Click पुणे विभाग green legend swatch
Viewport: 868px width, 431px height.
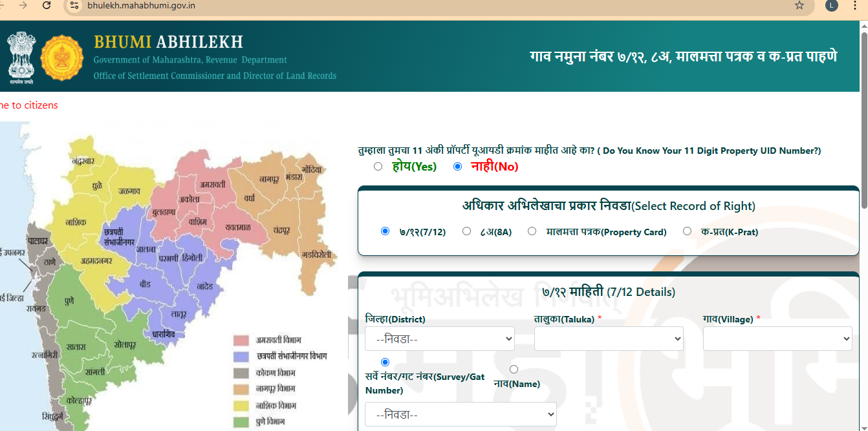(x=241, y=423)
